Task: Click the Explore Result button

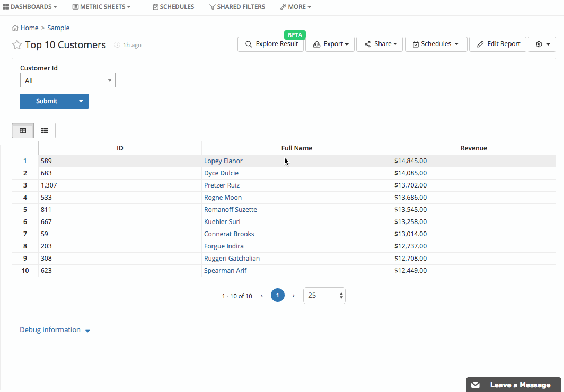Action: [x=270, y=44]
